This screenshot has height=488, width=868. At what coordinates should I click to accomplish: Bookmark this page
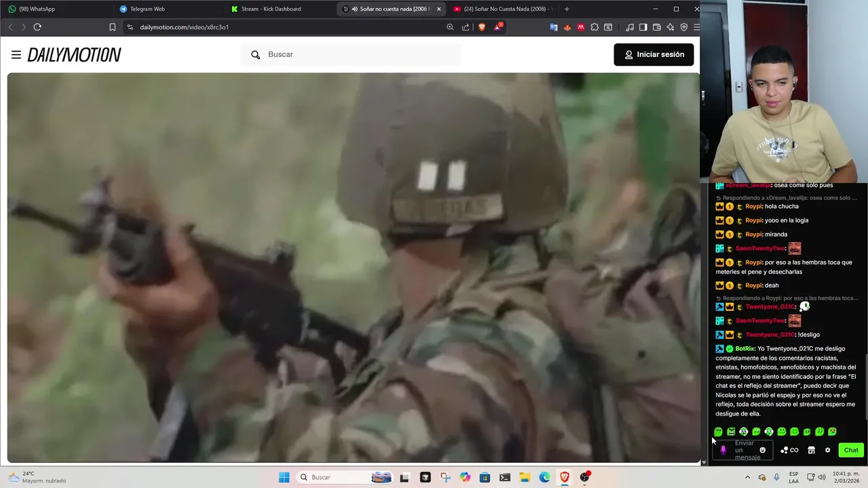tap(113, 27)
